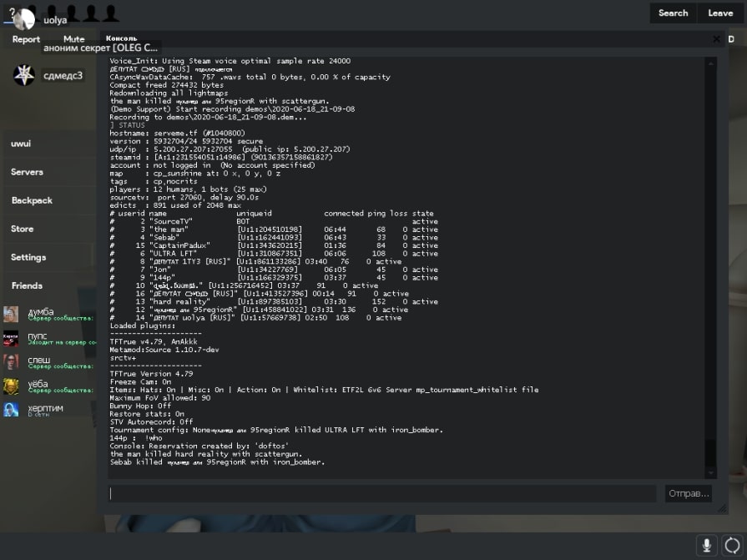Mute the selected party member
The image size is (747, 560).
pyautogui.click(x=73, y=39)
